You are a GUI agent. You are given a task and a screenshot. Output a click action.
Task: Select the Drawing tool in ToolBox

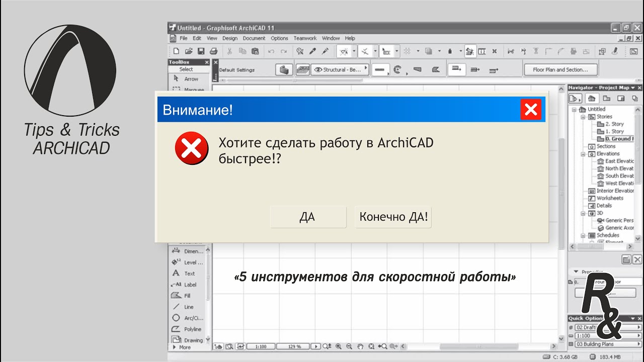[187, 340]
